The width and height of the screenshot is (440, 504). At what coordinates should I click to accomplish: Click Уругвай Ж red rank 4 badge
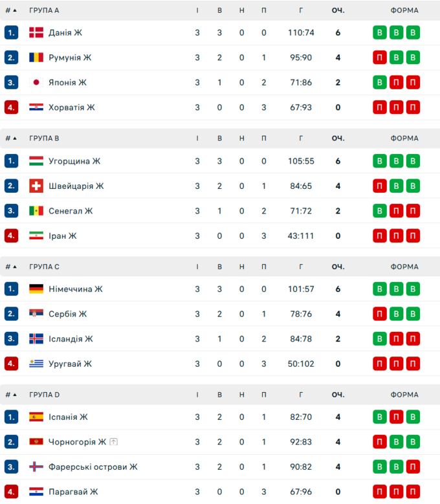click(x=11, y=364)
